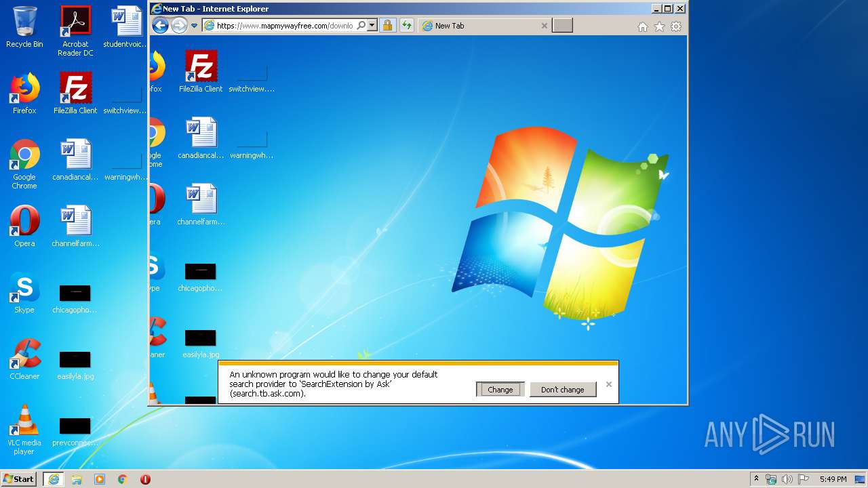Dismiss the search provider notification bar

click(609, 384)
